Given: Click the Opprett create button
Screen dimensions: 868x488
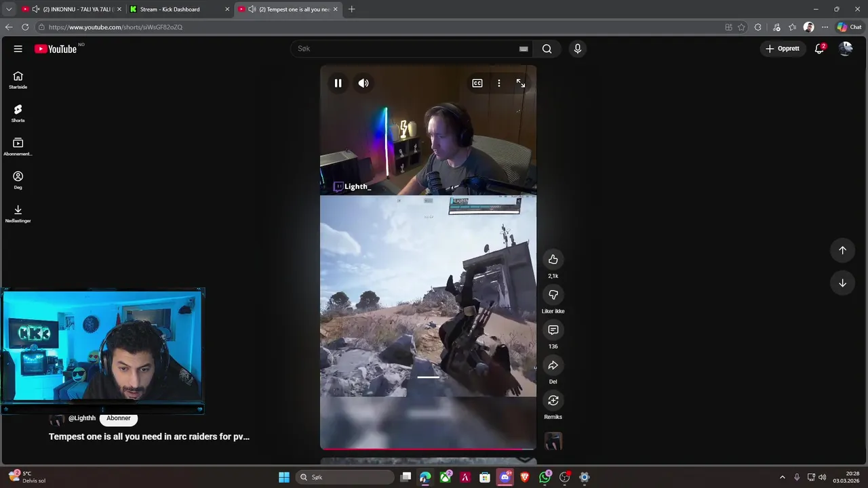Looking at the screenshot, I should click(783, 49).
